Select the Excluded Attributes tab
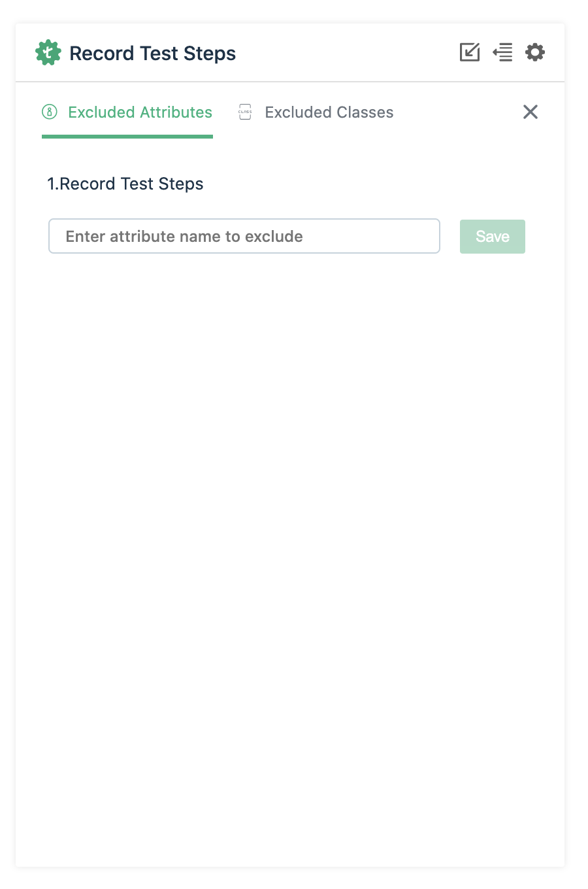The width and height of the screenshot is (588, 889). 140,112
